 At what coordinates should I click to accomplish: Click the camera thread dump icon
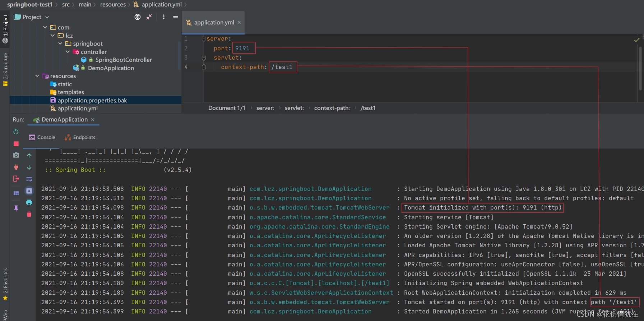tap(16, 155)
